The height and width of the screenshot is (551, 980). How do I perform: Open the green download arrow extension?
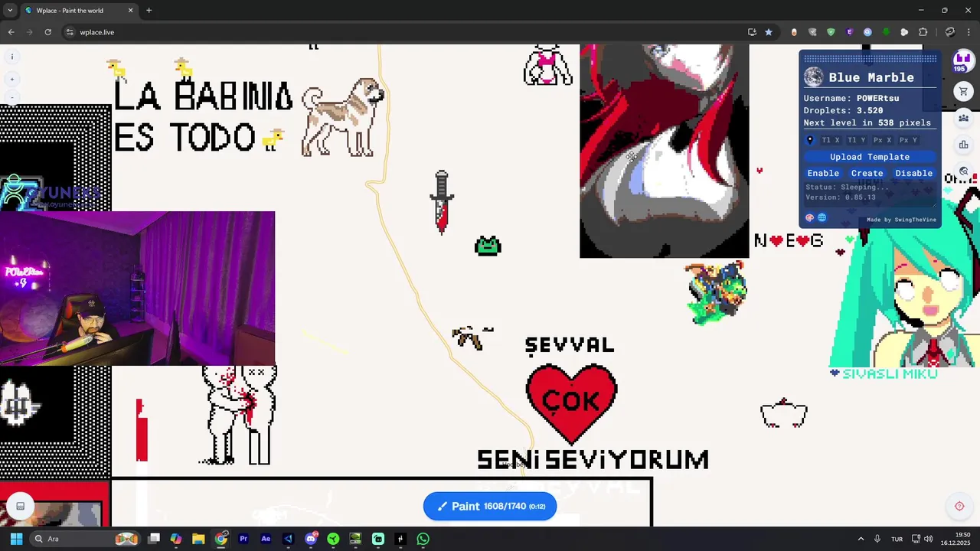(886, 32)
